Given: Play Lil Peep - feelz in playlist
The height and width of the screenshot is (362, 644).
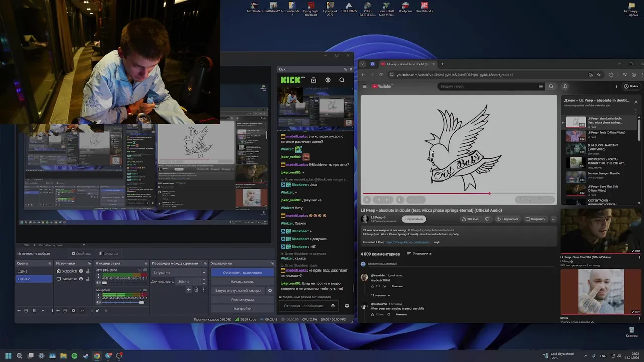Looking at the screenshot, I should coord(600,136).
